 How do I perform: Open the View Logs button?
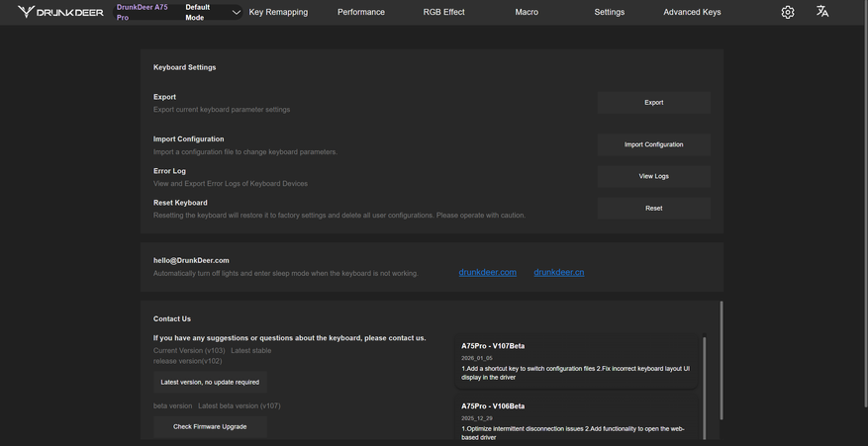(653, 176)
